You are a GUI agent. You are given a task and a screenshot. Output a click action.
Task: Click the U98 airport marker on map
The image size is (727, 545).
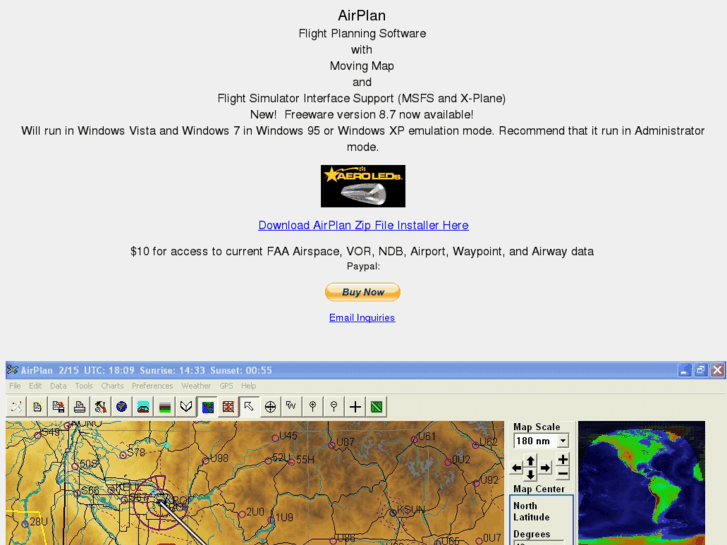click(206, 461)
